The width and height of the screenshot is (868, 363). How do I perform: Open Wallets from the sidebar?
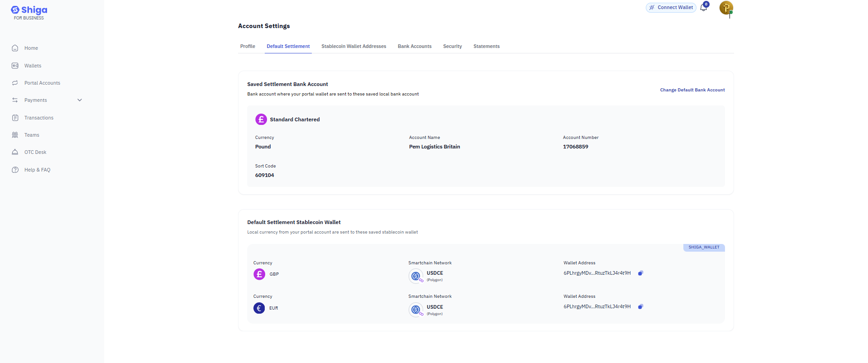[x=33, y=66]
